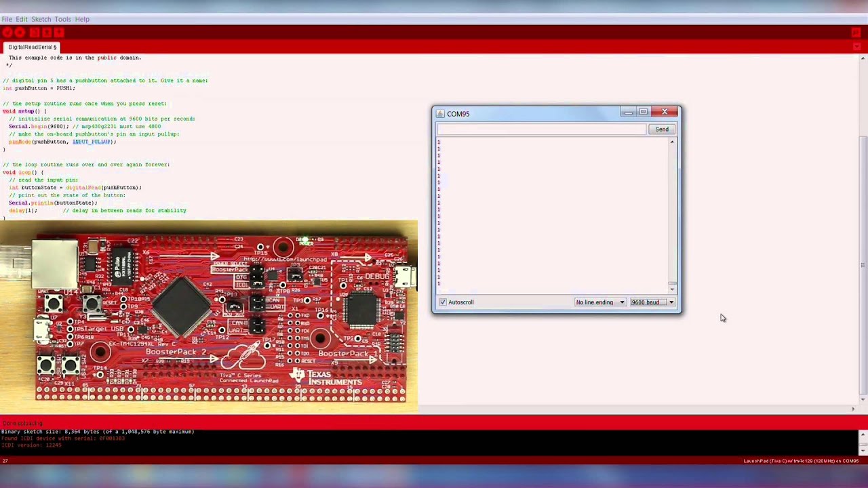Click the Open sketch toolbar icon
868x488 pixels.
coord(47,33)
